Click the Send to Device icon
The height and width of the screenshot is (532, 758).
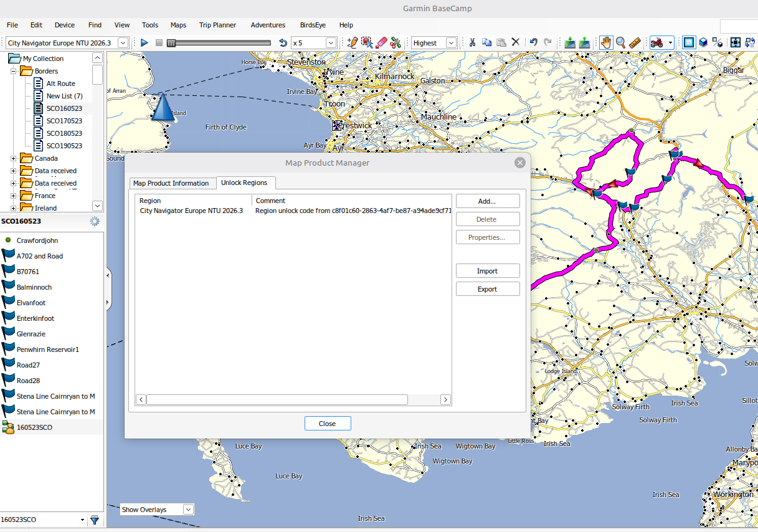[570, 42]
